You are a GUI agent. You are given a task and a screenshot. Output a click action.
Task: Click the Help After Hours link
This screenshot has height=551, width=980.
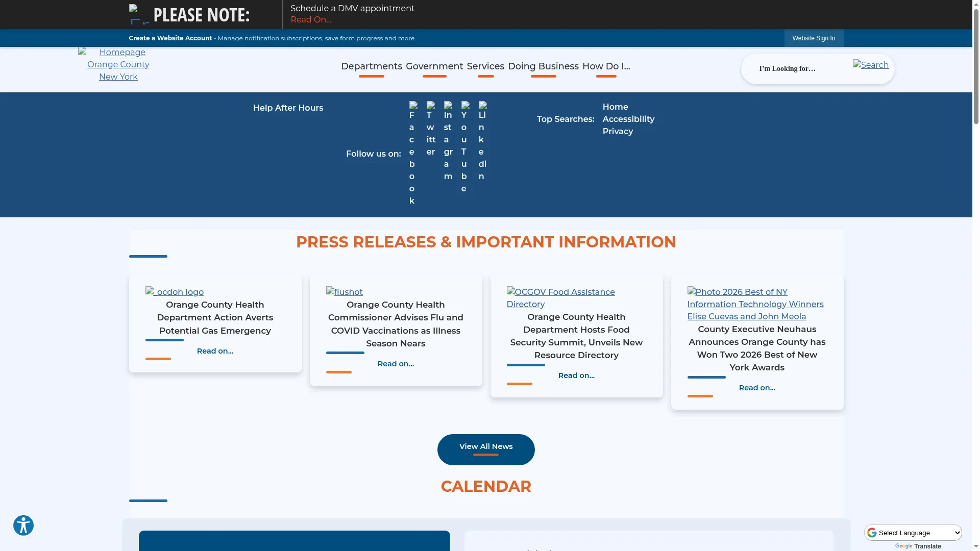coord(288,108)
